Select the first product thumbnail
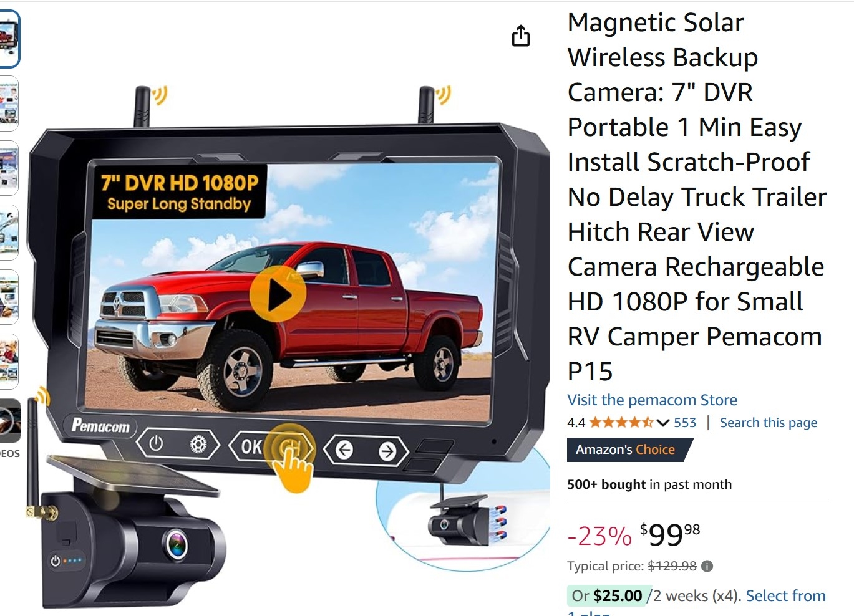Screen dimensions: 854x616 pos(9,39)
